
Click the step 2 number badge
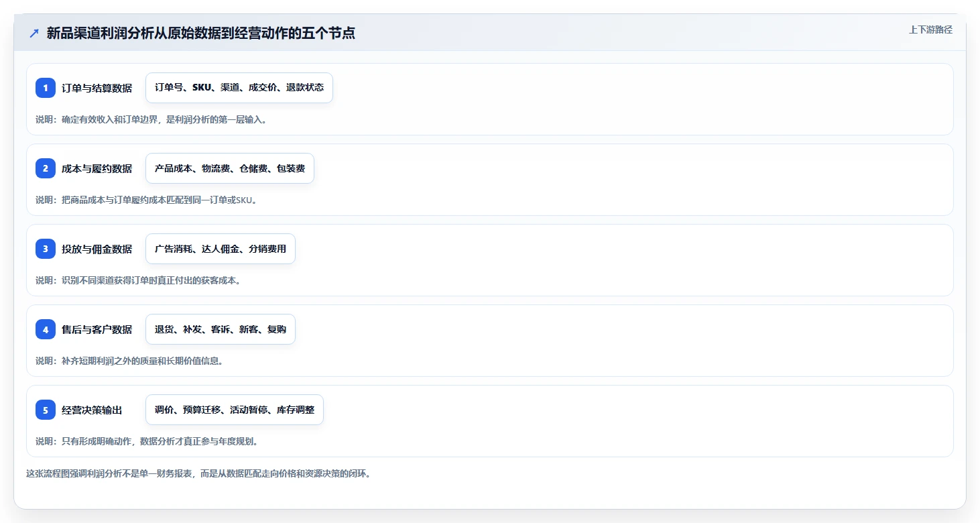[x=46, y=168]
